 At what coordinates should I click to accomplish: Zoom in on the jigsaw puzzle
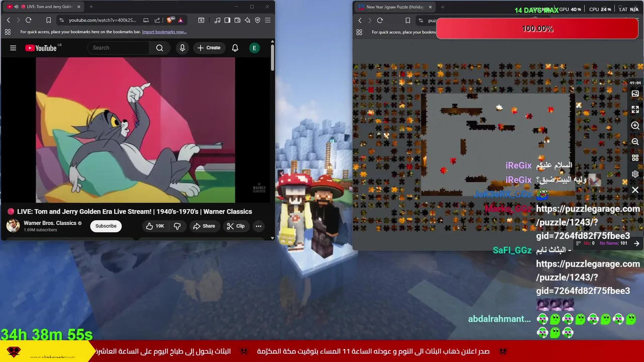coord(635,126)
